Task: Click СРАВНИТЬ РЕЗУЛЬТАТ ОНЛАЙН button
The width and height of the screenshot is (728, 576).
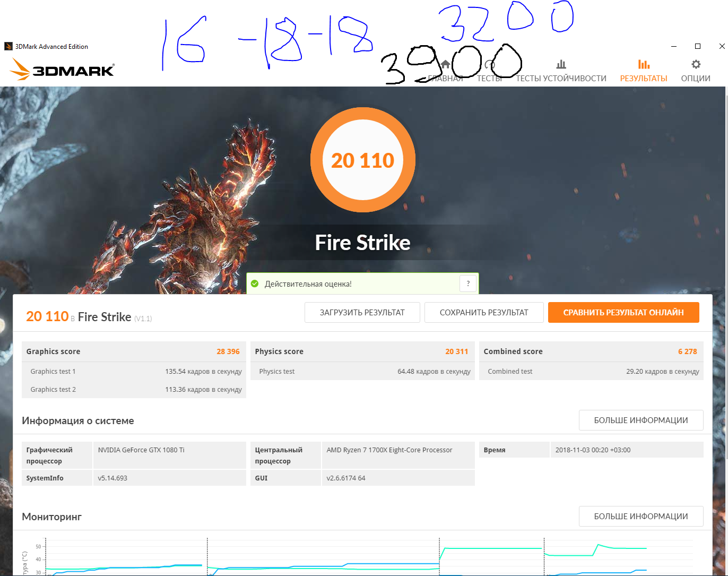Action: point(623,313)
